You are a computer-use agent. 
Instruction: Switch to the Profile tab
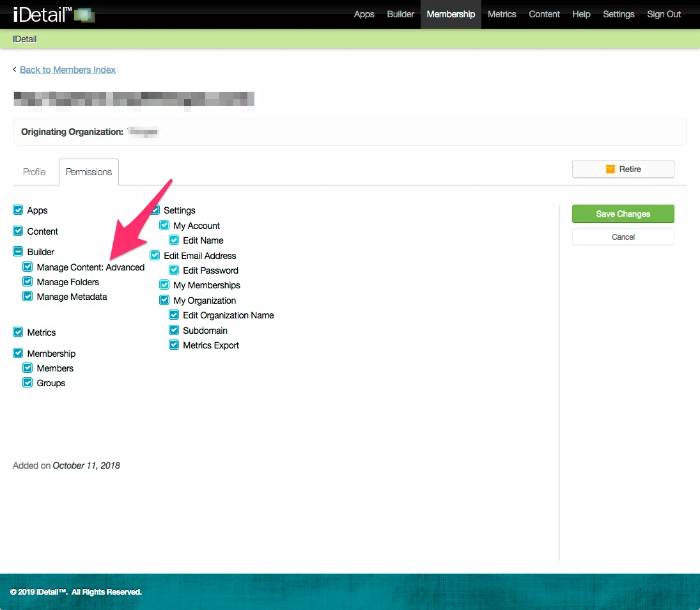tap(35, 171)
